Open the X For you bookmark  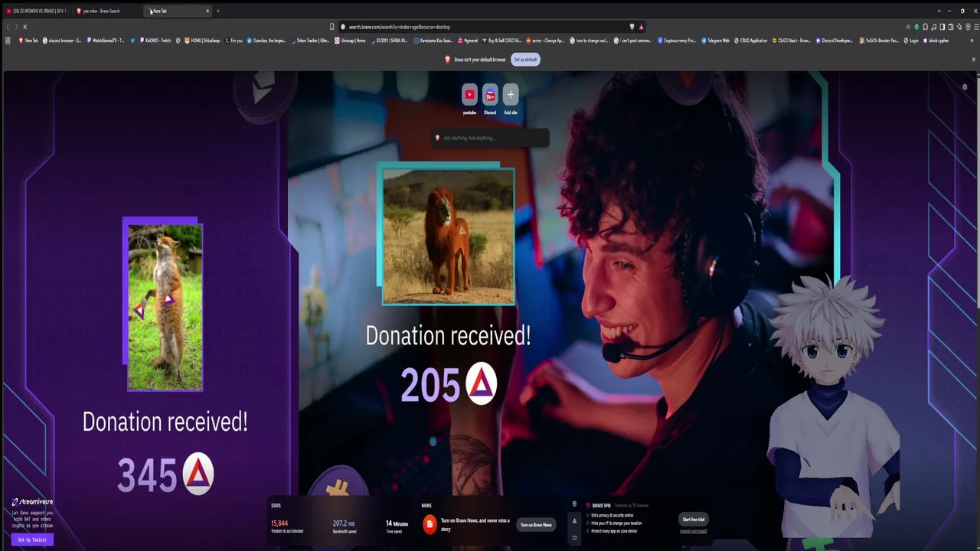pos(234,41)
